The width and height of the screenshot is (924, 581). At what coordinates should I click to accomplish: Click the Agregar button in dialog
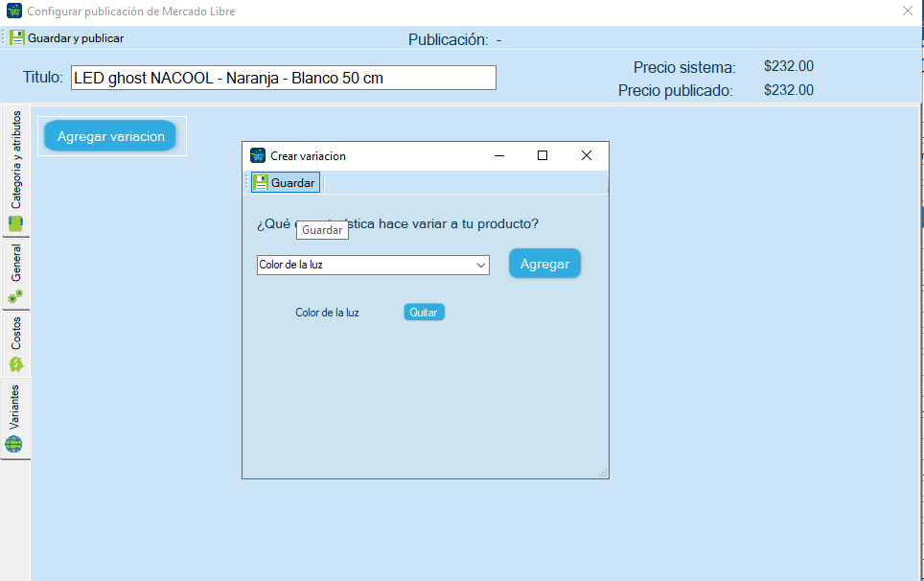[x=544, y=264]
